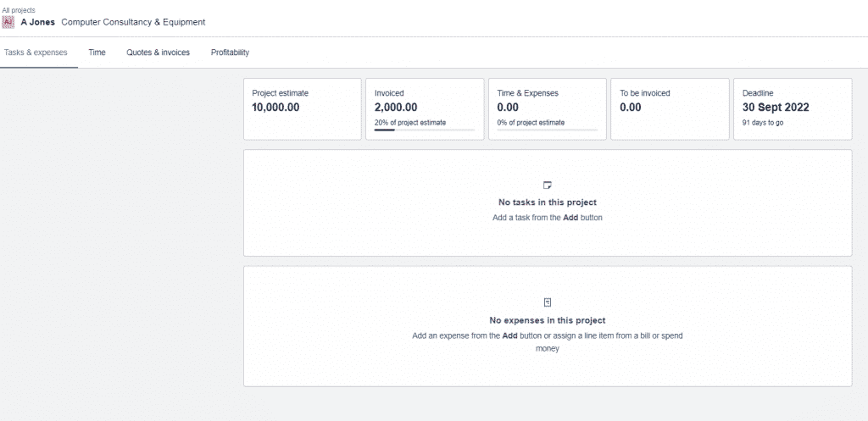868x421 pixels.
Task: Click the 0% of project estimate text
Action: 531,123
